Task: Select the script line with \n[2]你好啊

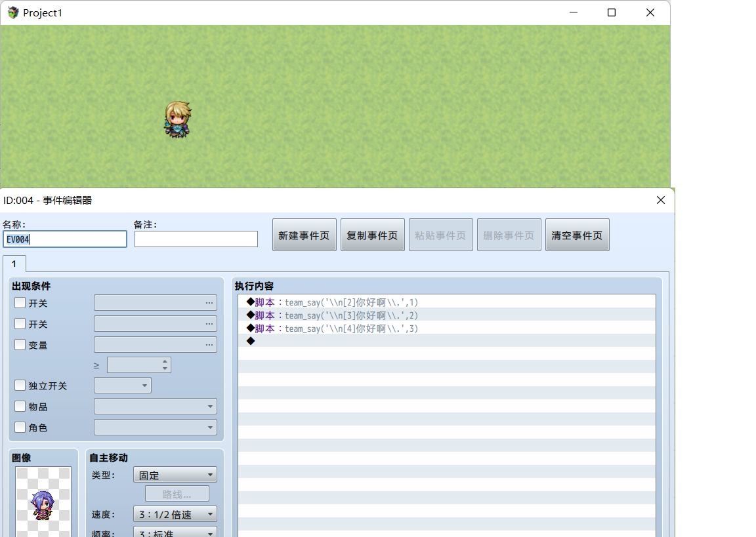Action: pos(447,302)
